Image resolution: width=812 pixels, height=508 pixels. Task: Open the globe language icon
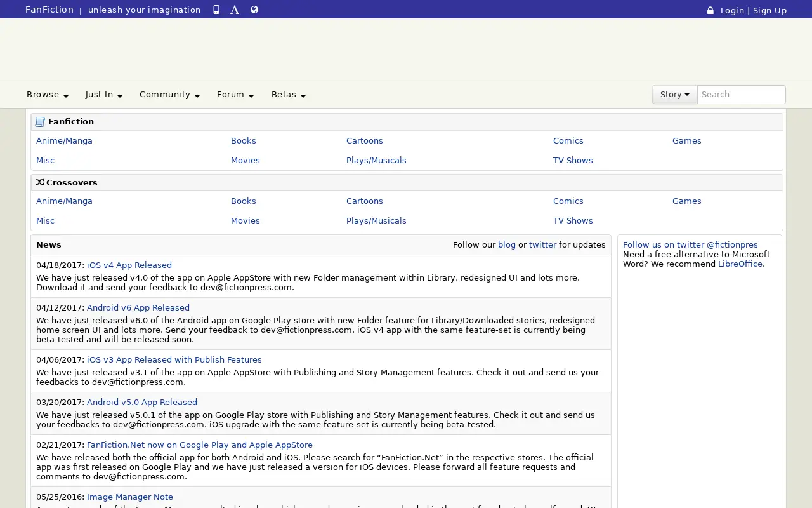254,10
